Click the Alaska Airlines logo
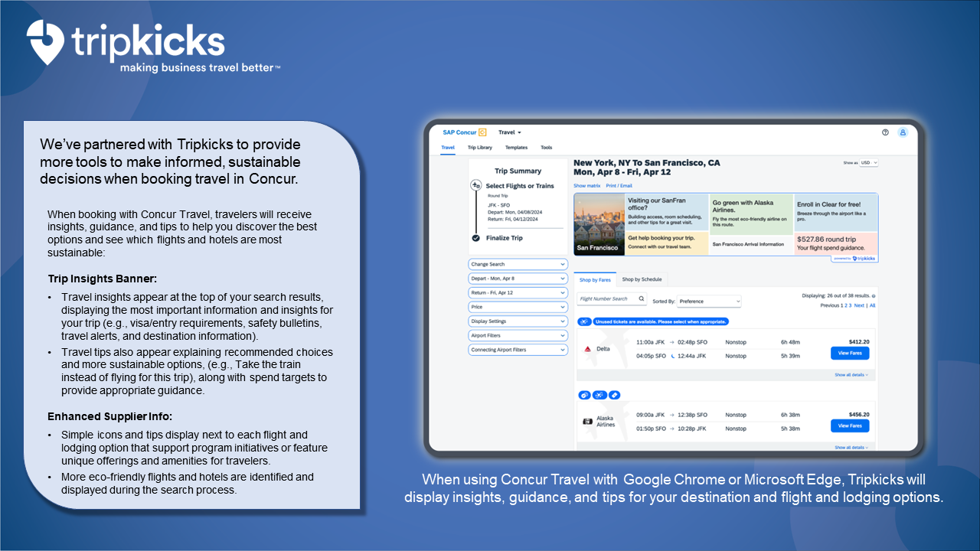Viewport: 980px width, 551px height. click(588, 421)
